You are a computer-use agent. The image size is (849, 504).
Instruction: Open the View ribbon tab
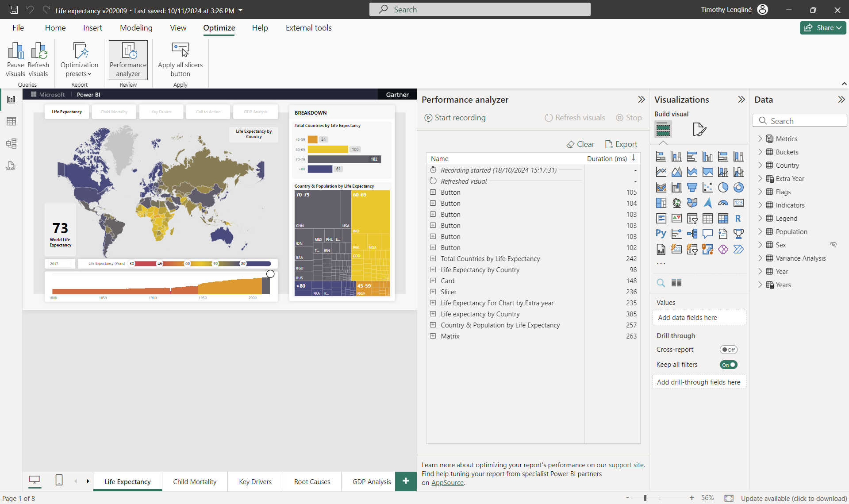tap(178, 28)
